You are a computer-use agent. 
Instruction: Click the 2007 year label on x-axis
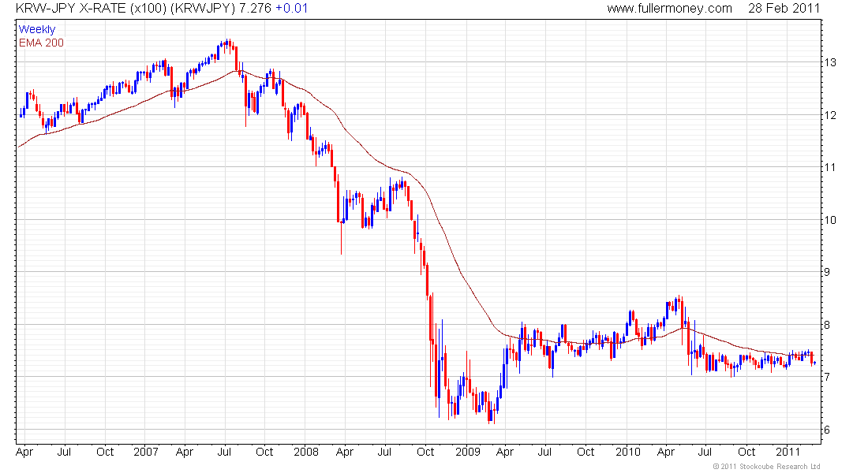click(x=146, y=452)
